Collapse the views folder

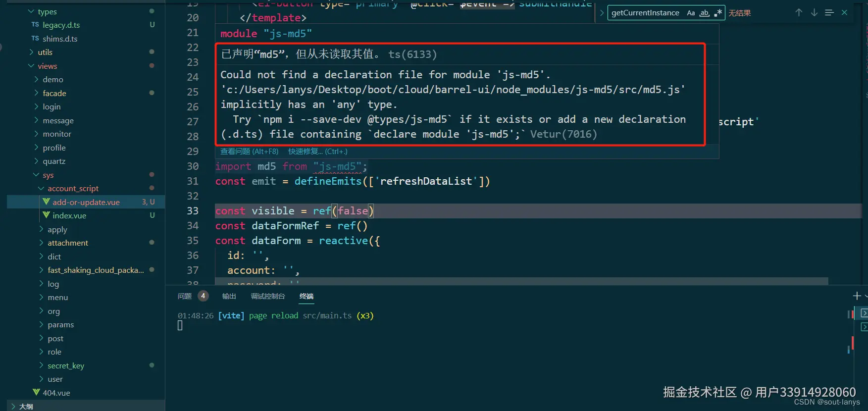[47, 66]
